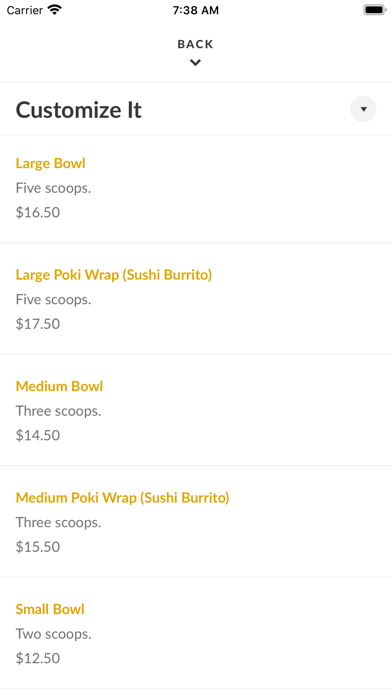Choose Large Poki Wrap (Sushi Burrito)
The image size is (392, 696).
coord(196,299)
